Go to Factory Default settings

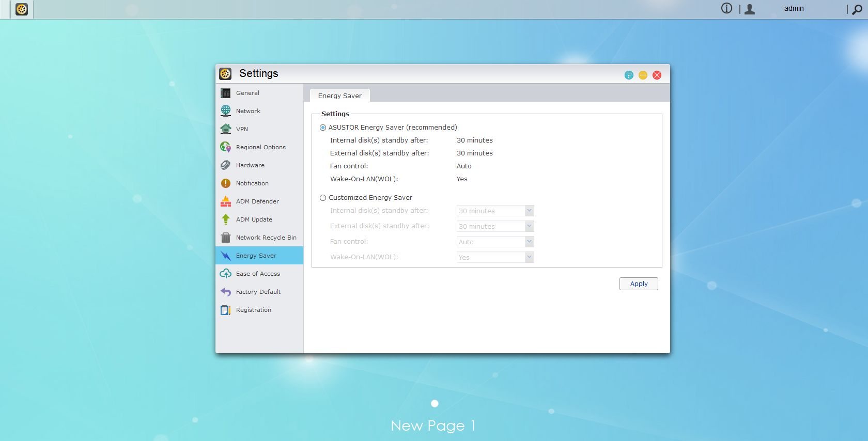[x=259, y=292]
